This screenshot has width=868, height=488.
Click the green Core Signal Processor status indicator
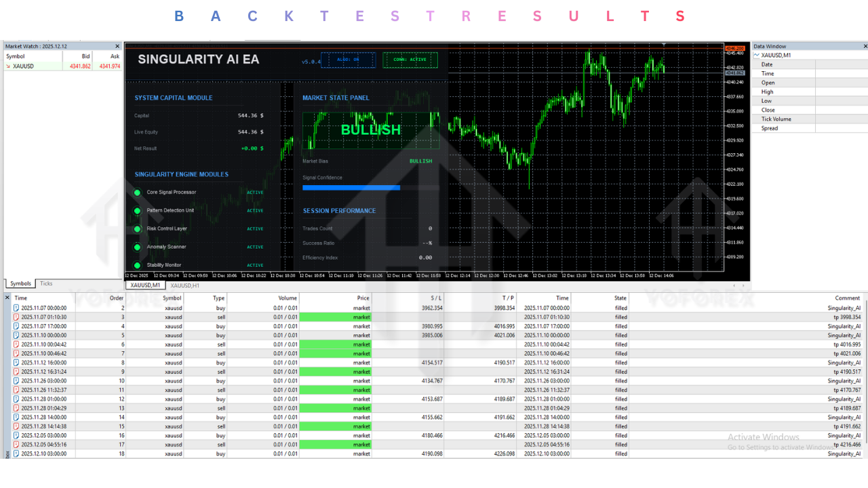[137, 192]
